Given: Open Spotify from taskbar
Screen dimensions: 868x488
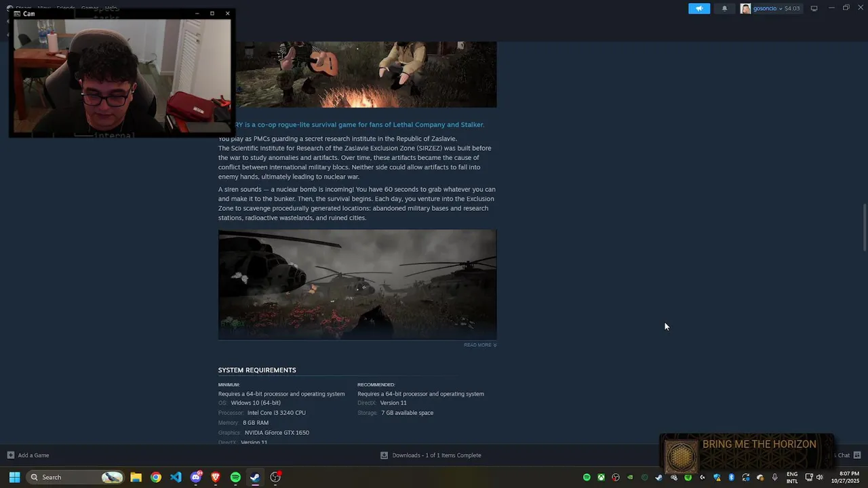Looking at the screenshot, I should click(x=235, y=477).
